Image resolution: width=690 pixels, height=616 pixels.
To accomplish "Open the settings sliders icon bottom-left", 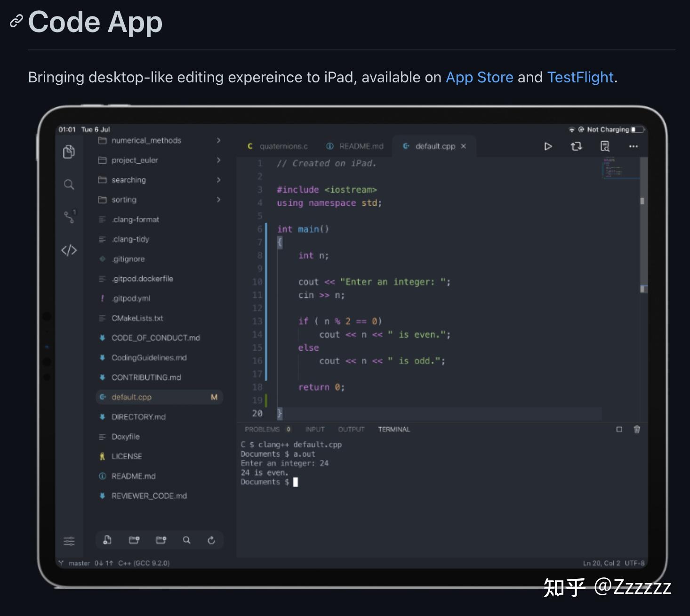I will coord(69,541).
